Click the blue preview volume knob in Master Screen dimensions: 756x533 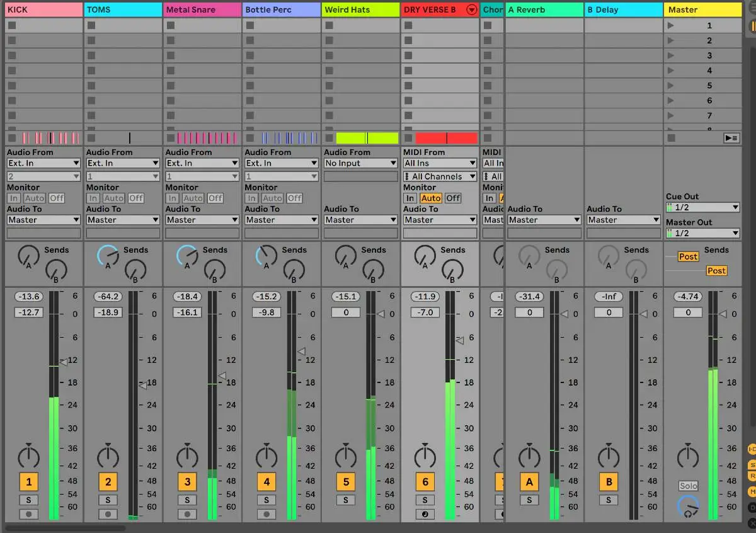point(688,506)
